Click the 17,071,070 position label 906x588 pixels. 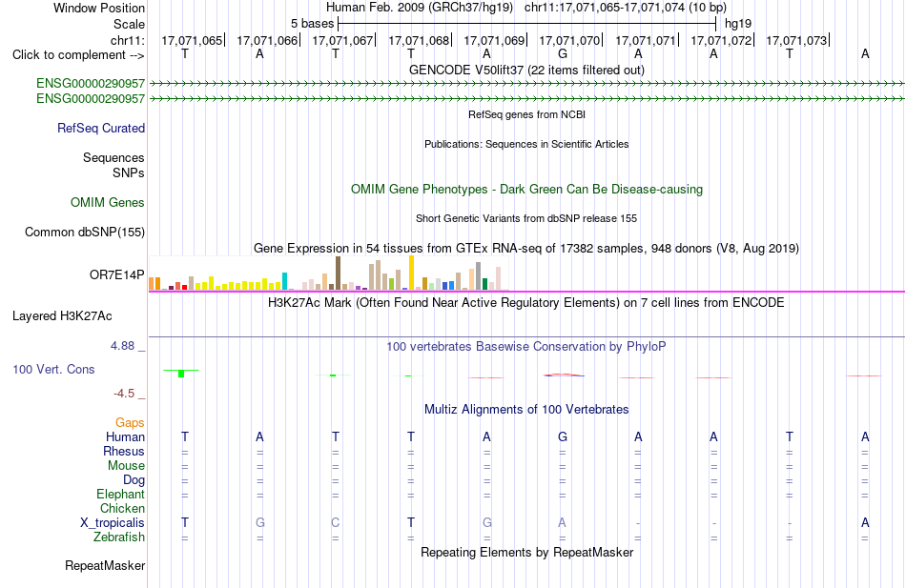point(569,40)
